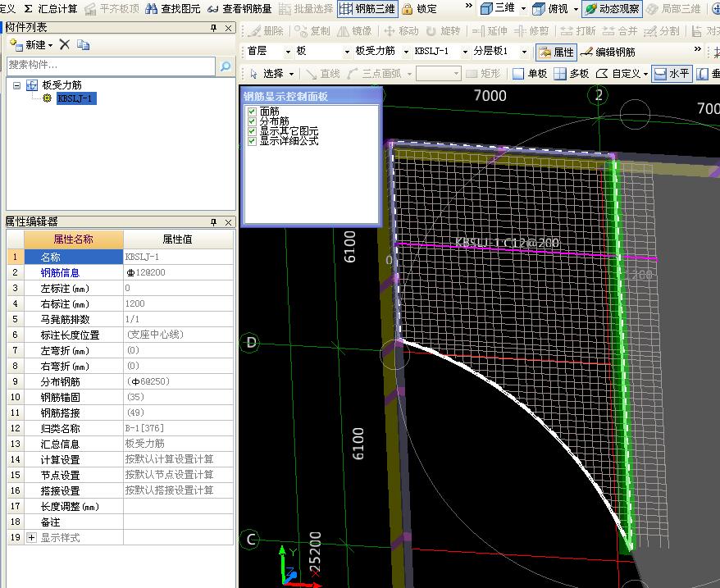This screenshot has width=720, height=588.
Task: Toggle the 钢筋三维 view button
Action: coord(367,8)
